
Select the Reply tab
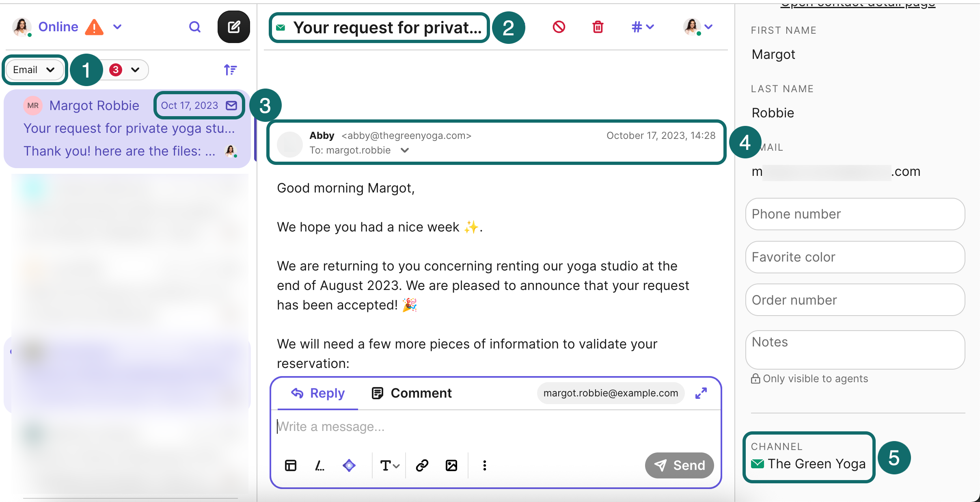click(x=318, y=393)
